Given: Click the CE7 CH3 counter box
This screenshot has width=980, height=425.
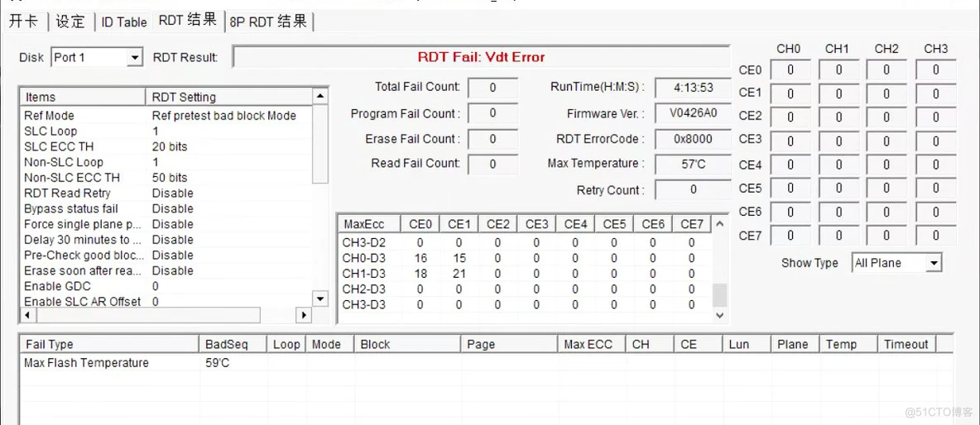Looking at the screenshot, I should 935,236.
